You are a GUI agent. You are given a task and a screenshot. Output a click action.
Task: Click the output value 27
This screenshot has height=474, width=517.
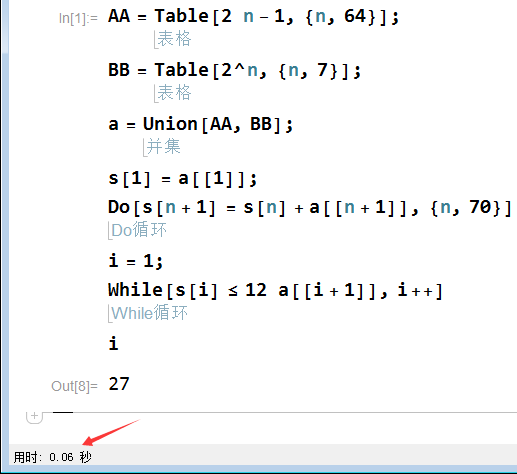pyautogui.click(x=119, y=384)
